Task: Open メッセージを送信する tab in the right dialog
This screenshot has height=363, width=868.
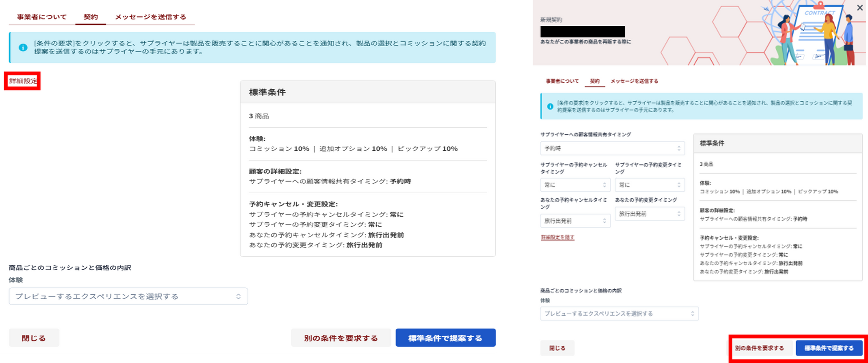Action: click(x=634, y=81)
